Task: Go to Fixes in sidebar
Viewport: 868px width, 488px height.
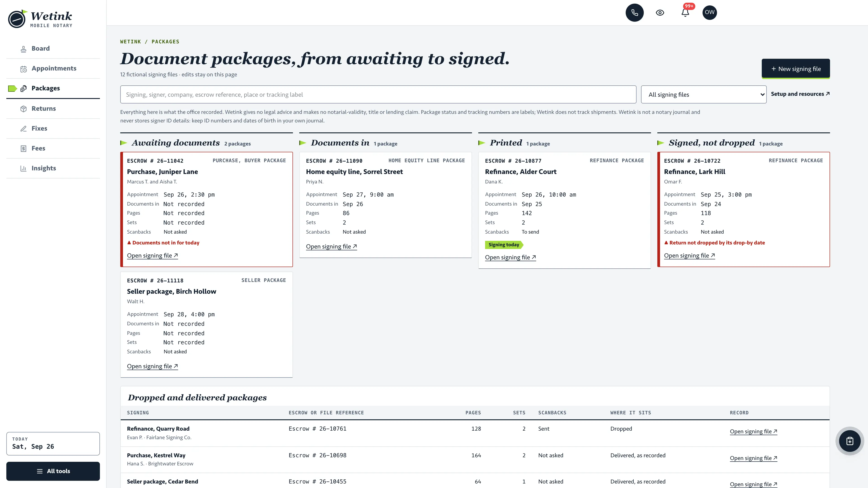Action: (53, 128)
